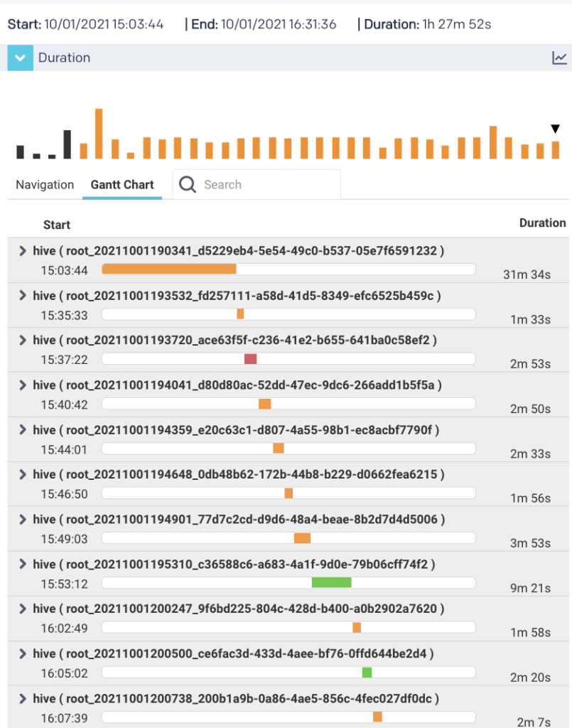Click the magnifier icon in the search box
This screenshot has width=572, height=728.
(188, 184)
